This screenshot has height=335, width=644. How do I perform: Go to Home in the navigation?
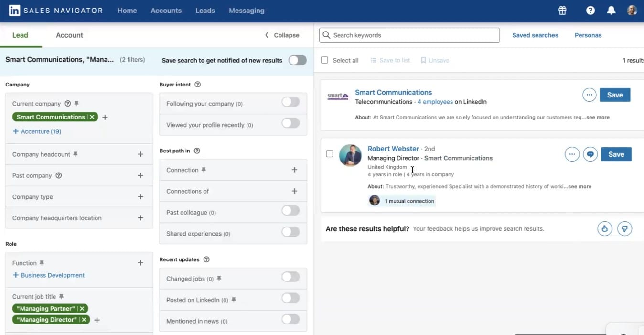tap(127, 11)
